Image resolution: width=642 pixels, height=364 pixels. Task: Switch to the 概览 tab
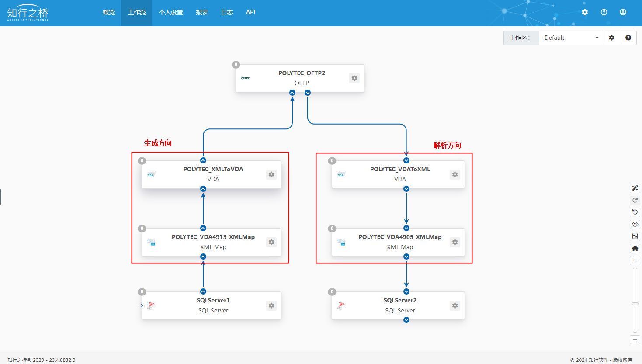point(109,12)
